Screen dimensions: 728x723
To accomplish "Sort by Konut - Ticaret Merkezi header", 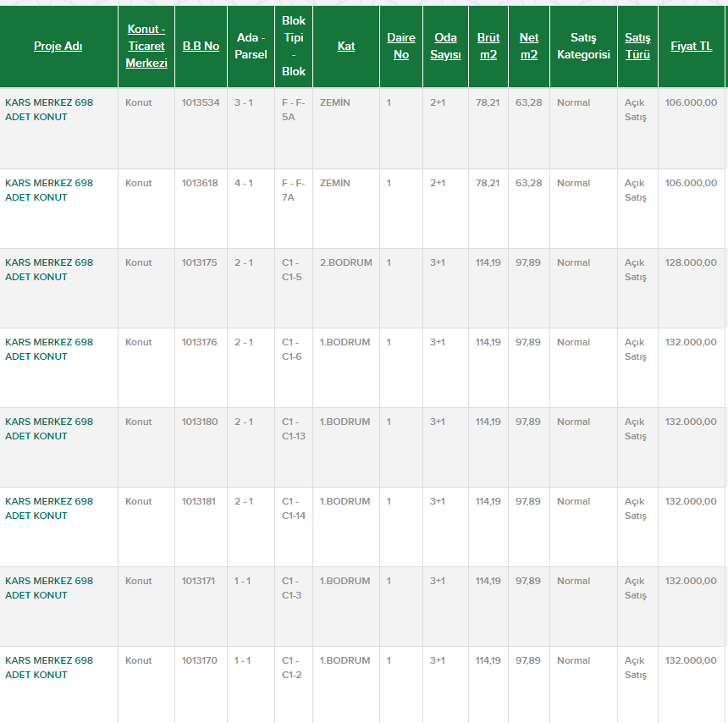I will tap(146, 46).
